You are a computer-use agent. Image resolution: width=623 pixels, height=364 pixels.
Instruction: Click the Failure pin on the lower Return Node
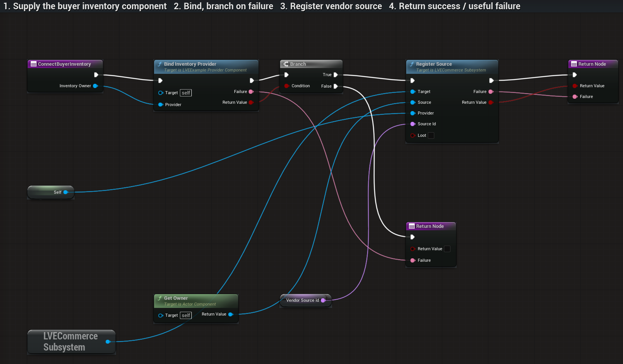(413, 261)
